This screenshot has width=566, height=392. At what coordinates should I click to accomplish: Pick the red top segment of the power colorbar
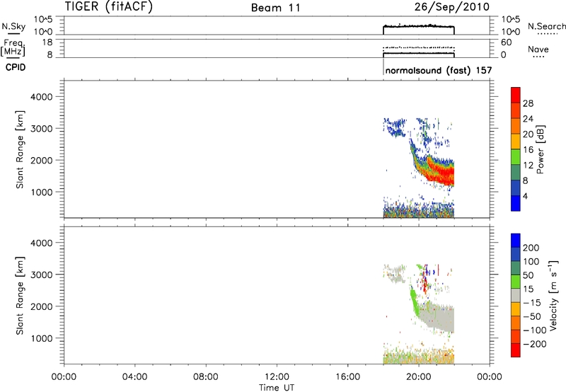[516, 96]
